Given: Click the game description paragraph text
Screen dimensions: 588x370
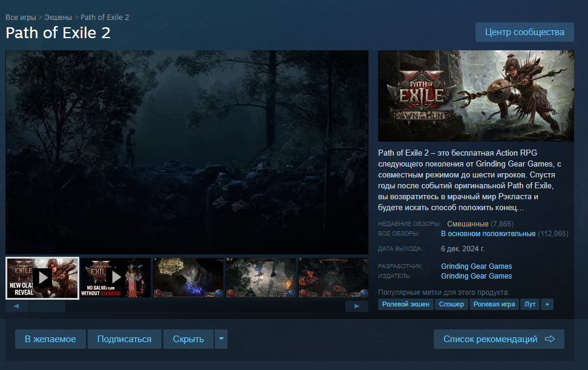Looking at the screenshot, I should pyautogui.click(x=469, y=180).
